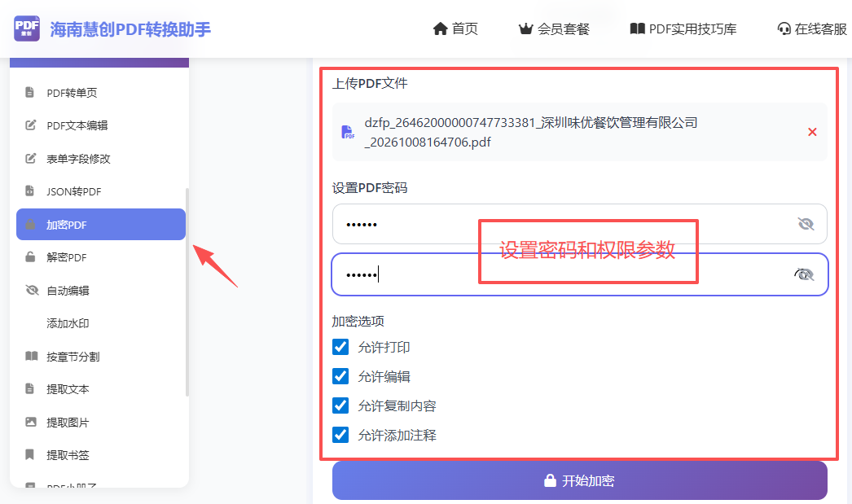Show password in first password field
This screenshot has width=852, height=504.
point(806,224)
